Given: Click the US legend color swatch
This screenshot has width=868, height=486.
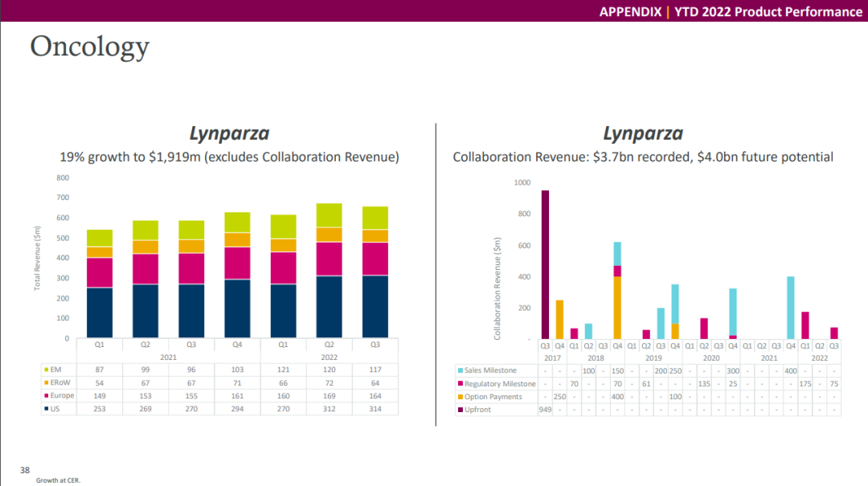Looking at the screenshot, I should [45, 409].
